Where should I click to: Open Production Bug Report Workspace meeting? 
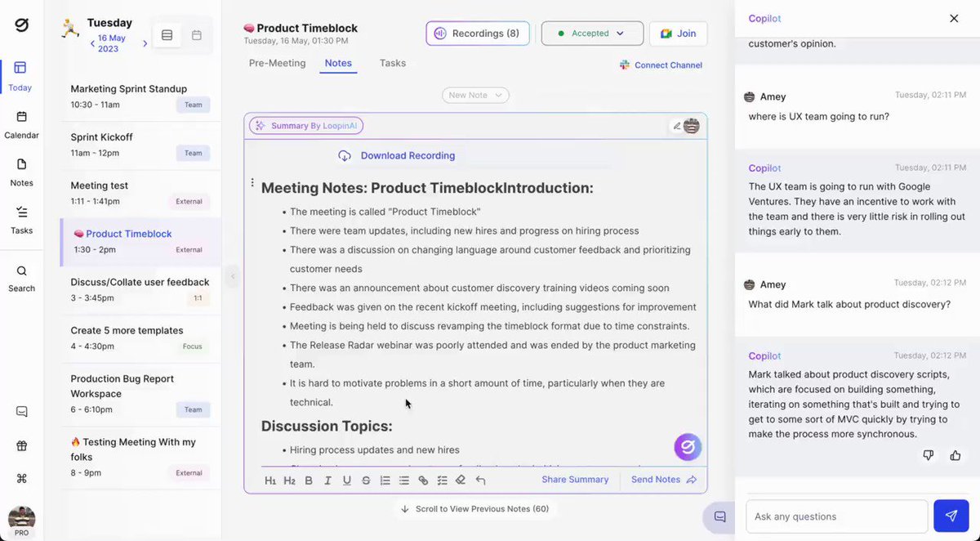140,395
